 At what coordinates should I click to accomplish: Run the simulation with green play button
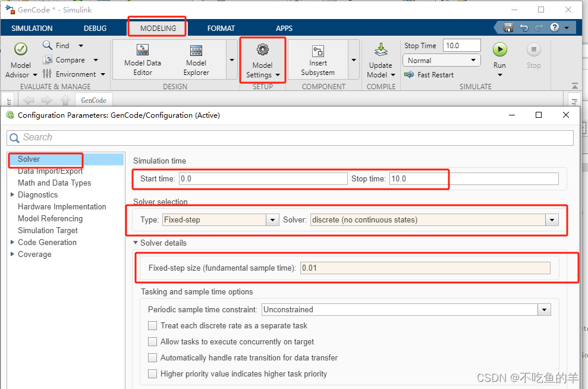pyautogui.click(x=499, y=49)
